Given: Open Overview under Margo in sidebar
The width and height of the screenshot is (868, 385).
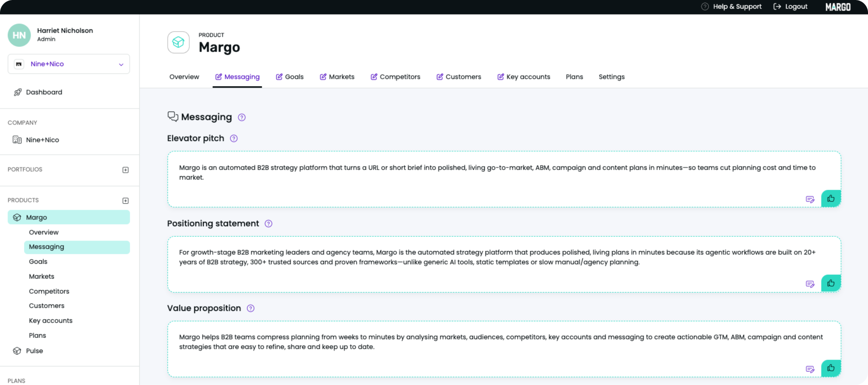Looking at the screenshot, I should [x=43, y=232].
